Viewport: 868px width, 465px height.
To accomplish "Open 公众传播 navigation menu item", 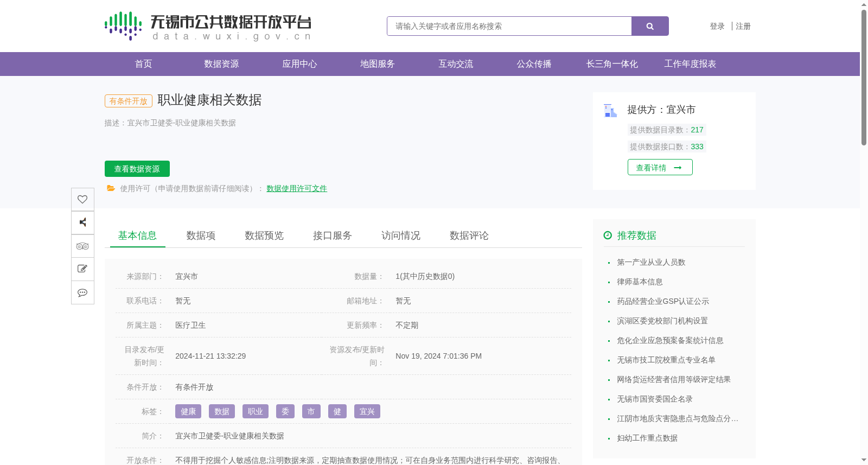I will click(534, 64).
